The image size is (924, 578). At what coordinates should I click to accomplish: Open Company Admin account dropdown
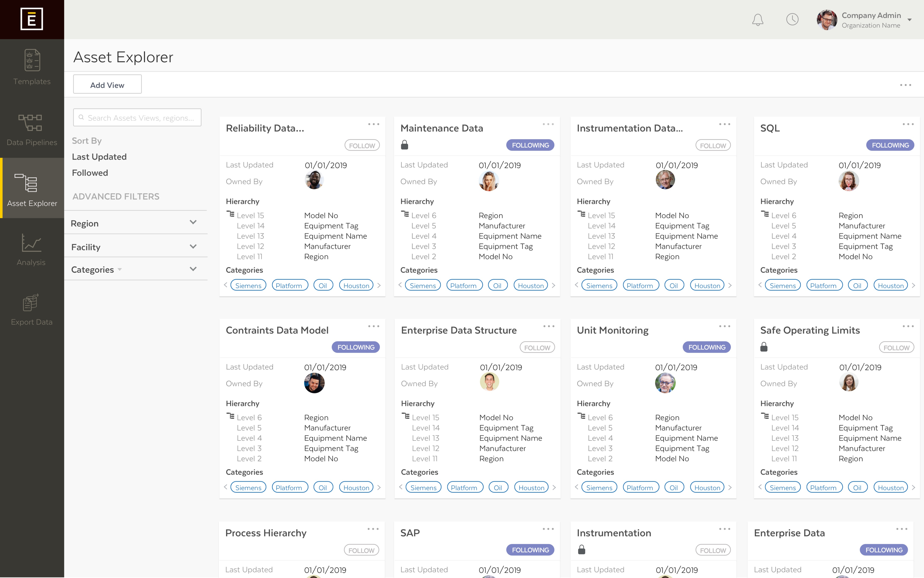click(910, 20)
